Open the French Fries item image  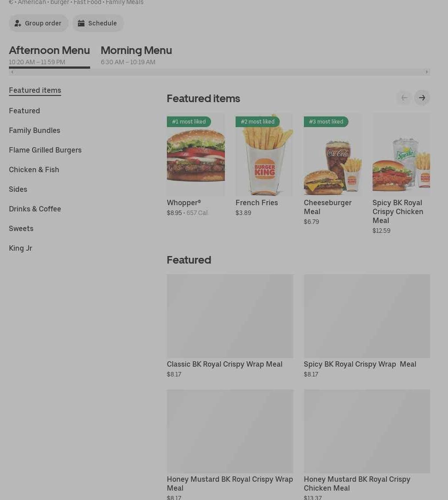point(264,154)
